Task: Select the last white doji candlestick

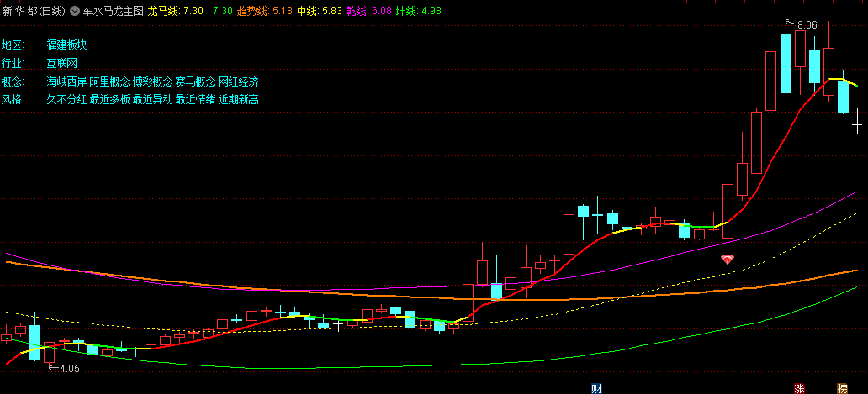Action: click(857, 122)
